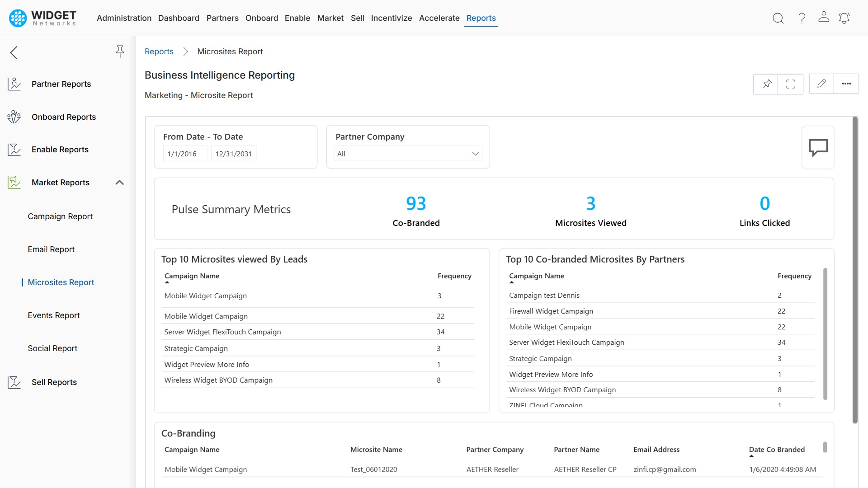
Task: Open the help question mark
Action: click(802, 18)
